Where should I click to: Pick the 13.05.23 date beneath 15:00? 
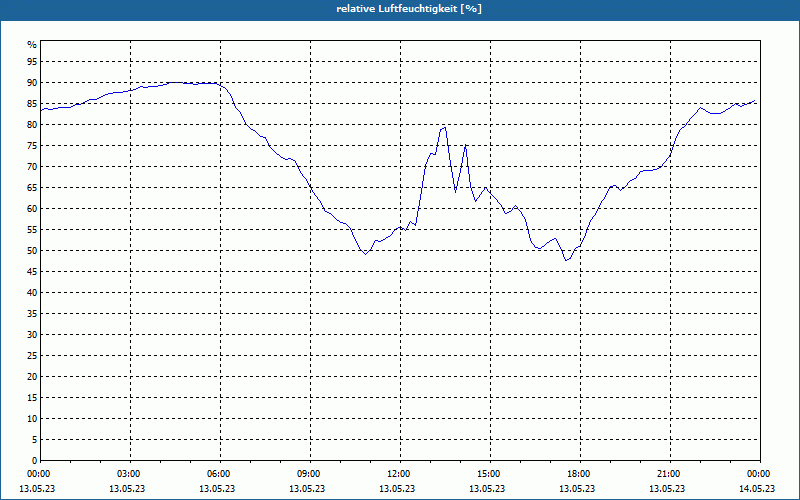[x=487, y=489]
